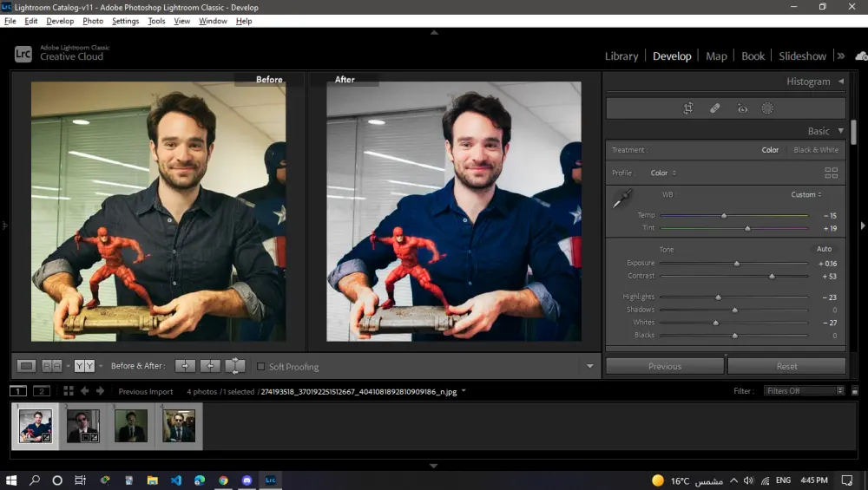Go forward with filmstrip right arrow
Image resolution: width=868 pixels, height=490 pixels.
pos(100,391)
